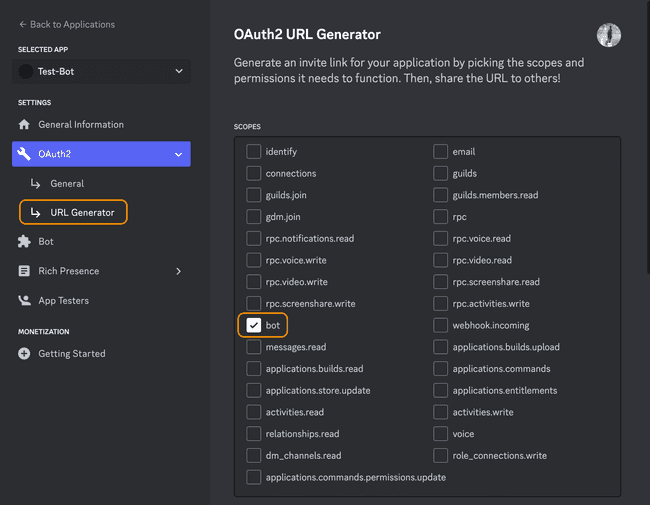Enable rpc.video.write scope
The width and height of the screenshot is (650, 505).
coord(254,282)
